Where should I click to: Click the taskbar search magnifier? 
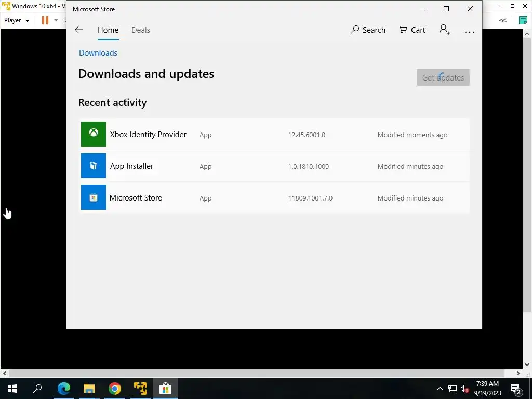pyautogui.click(x=37, y=389)
